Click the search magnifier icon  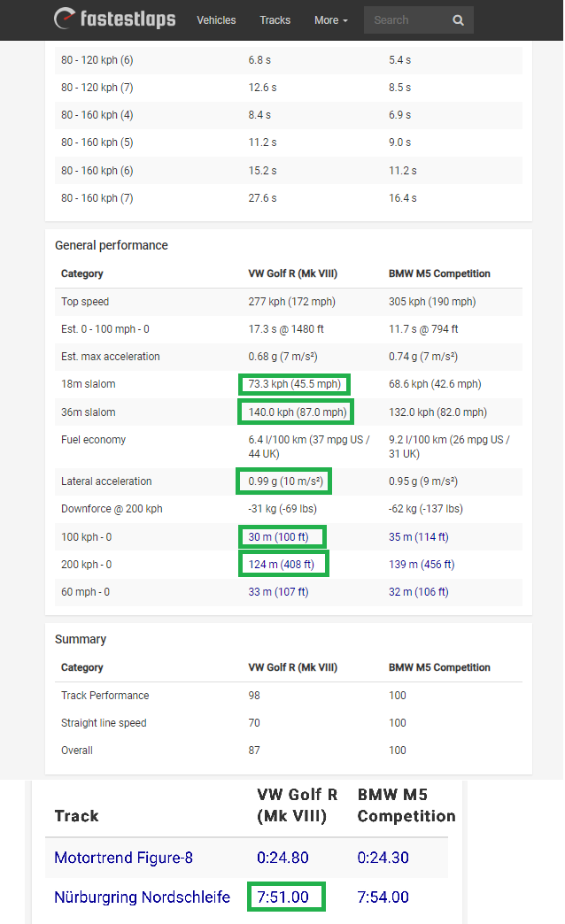[458, 20]
